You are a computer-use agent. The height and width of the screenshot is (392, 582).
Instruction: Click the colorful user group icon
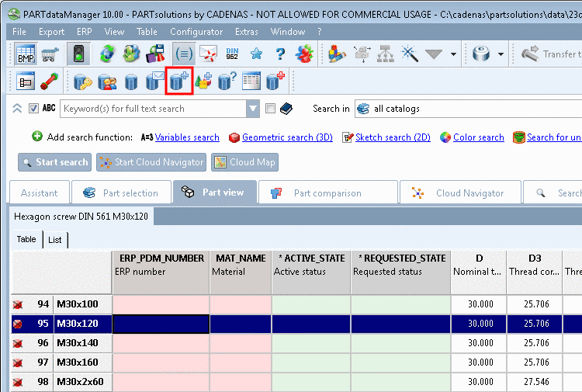[304, 54]
